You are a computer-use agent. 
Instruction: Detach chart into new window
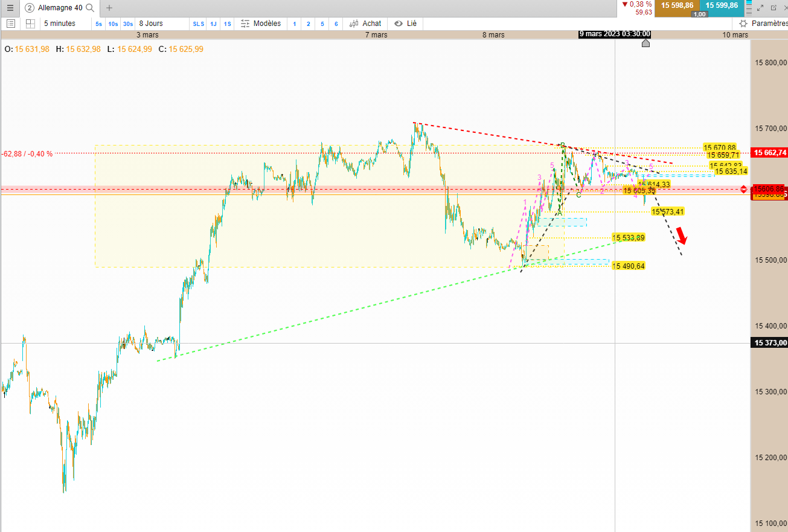tap(774, 8)
